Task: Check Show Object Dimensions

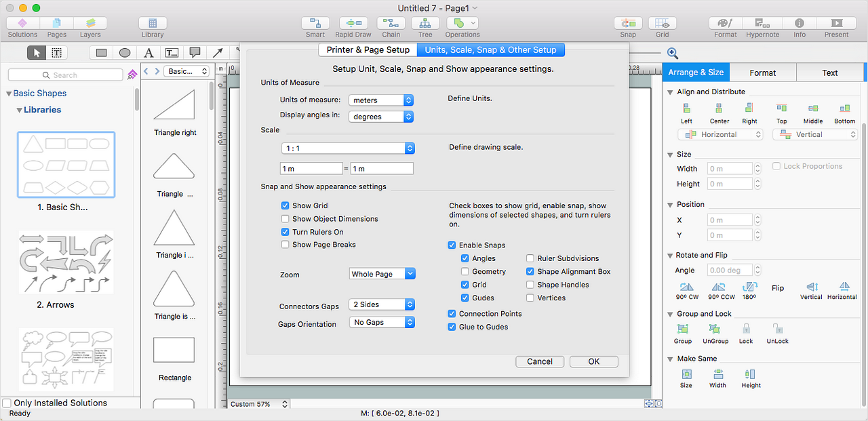Action: click(x=285, y=218)
